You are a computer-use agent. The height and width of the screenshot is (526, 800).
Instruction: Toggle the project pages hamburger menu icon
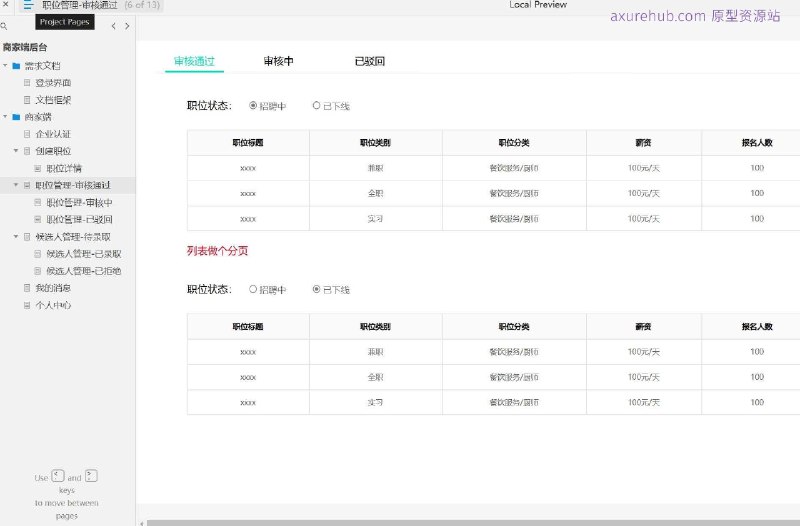pos(28,5)
